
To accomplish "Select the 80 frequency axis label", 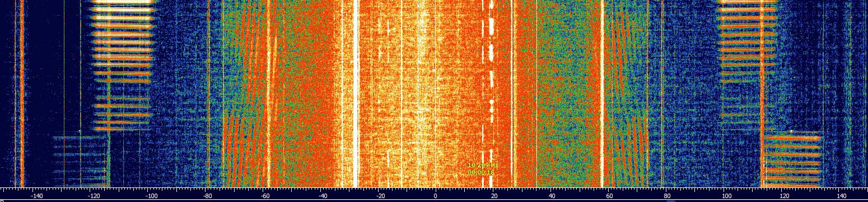I will click(666, 196).
